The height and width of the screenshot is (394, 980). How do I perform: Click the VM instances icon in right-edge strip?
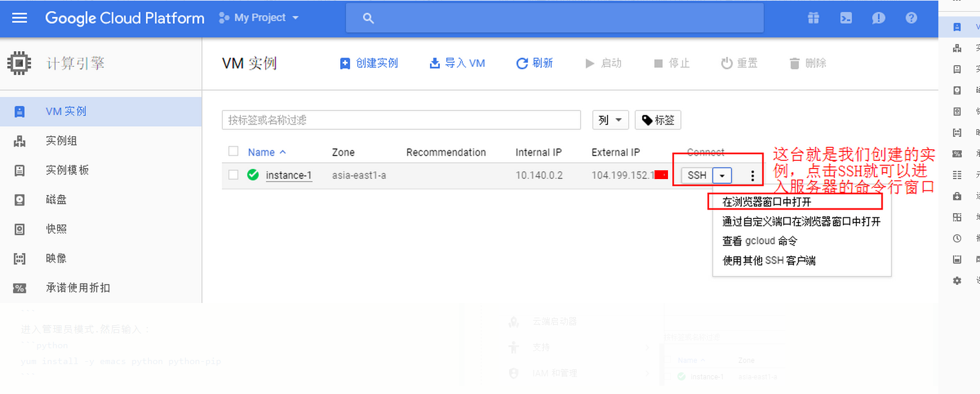point(957,27)
